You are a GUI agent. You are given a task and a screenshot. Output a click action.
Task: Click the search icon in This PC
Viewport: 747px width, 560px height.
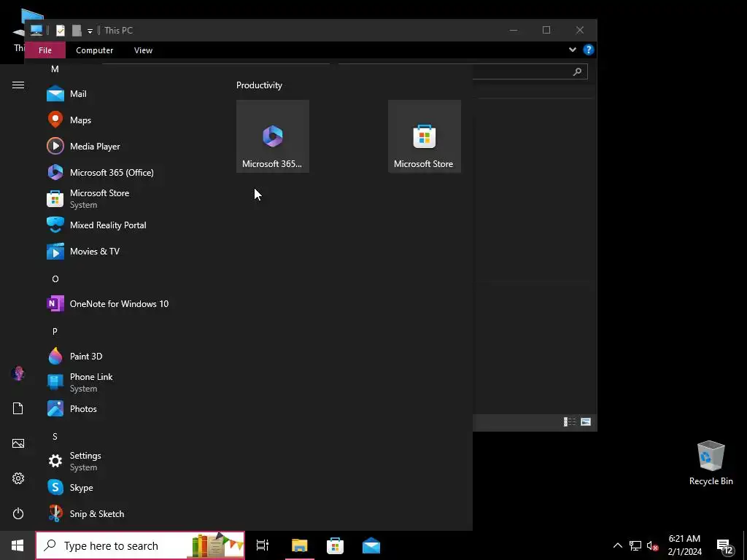[x=578, y=72]
